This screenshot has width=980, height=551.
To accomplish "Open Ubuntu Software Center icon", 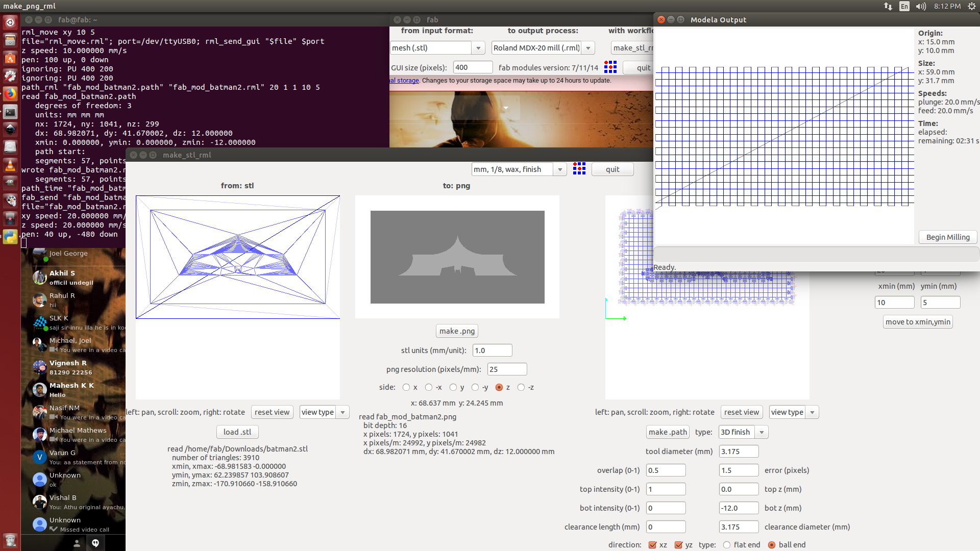I will point(10,58).
